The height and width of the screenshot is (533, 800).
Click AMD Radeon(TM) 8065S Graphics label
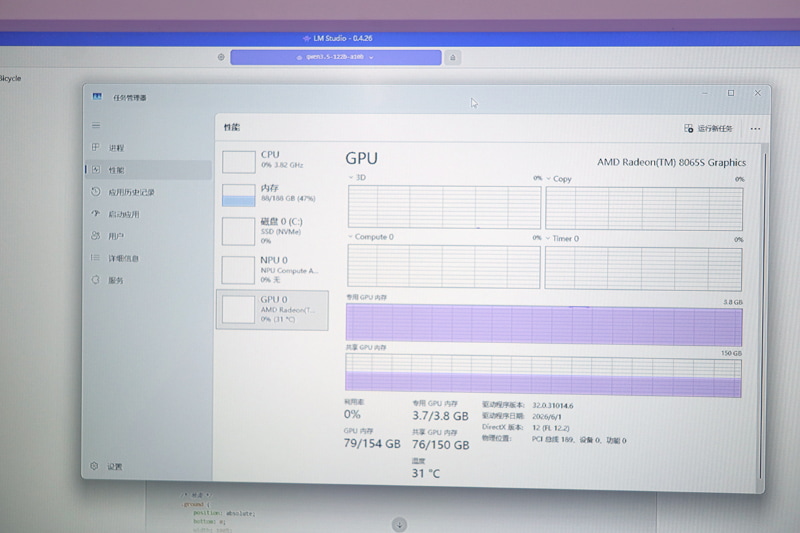(671, 163)
